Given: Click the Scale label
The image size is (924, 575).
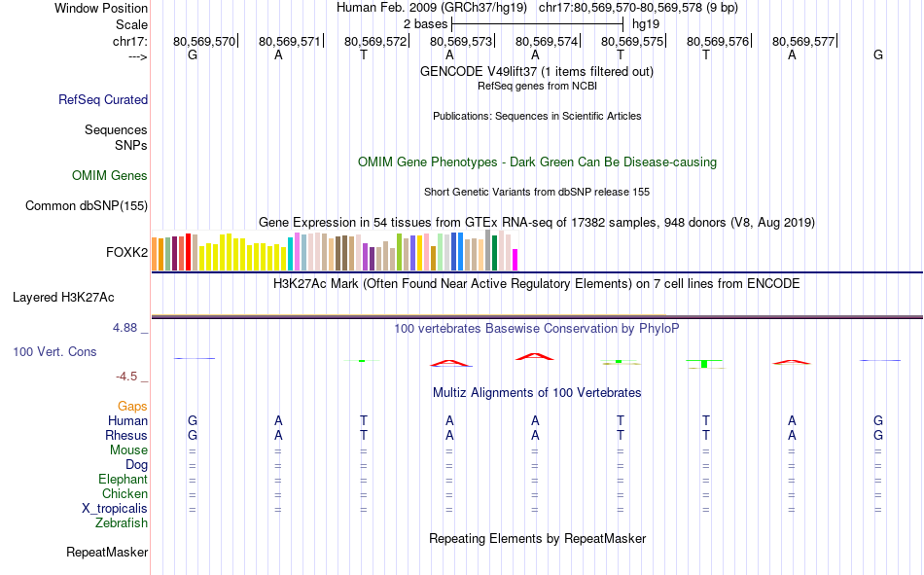Looking at the screenshot, I should (x=131, y=24).
